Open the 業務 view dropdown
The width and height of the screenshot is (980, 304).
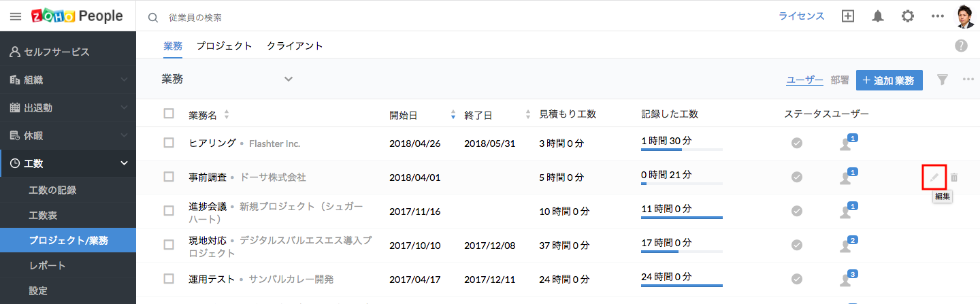coord(289,79)
